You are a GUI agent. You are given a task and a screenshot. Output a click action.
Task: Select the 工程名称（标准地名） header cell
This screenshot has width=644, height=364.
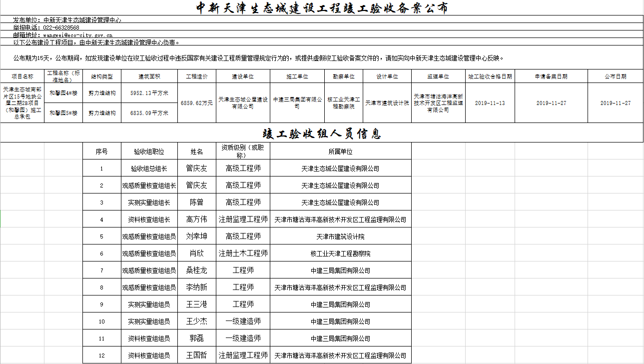tap(63, 76)
